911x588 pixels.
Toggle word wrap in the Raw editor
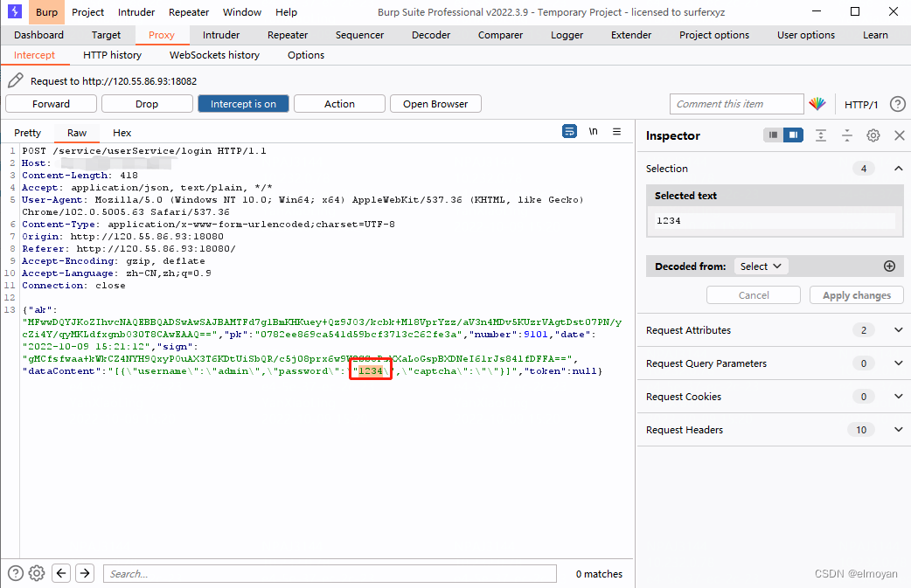pos(569,130)
